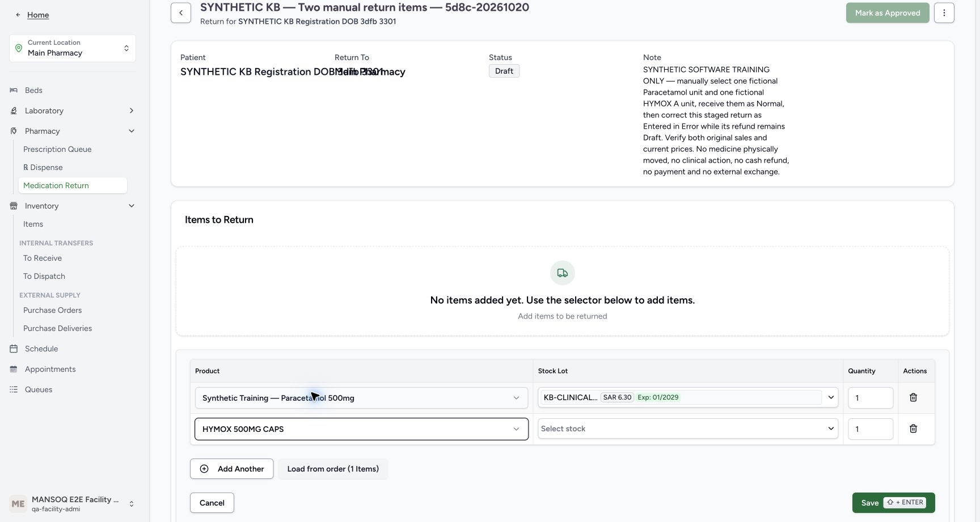Open the Select stock dropdown
This screenshot has height=522, width=980.
(688, 428)
